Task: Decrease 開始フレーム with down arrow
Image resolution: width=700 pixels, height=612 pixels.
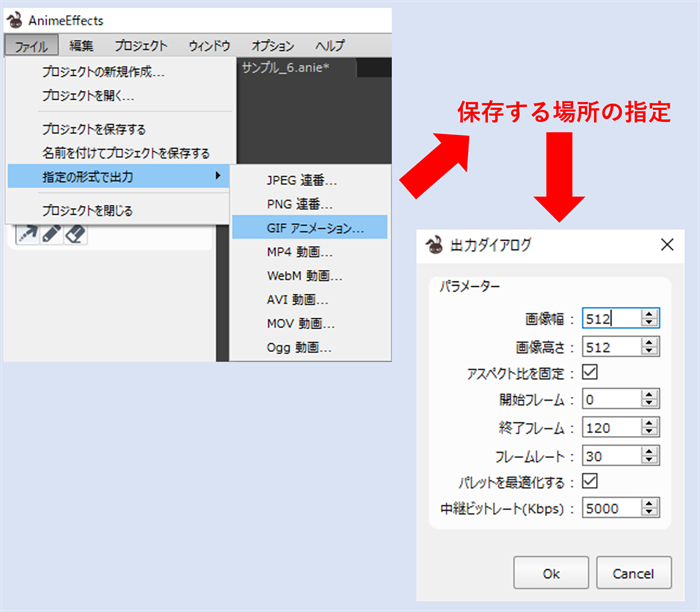Action: click(x=650, y=404)
